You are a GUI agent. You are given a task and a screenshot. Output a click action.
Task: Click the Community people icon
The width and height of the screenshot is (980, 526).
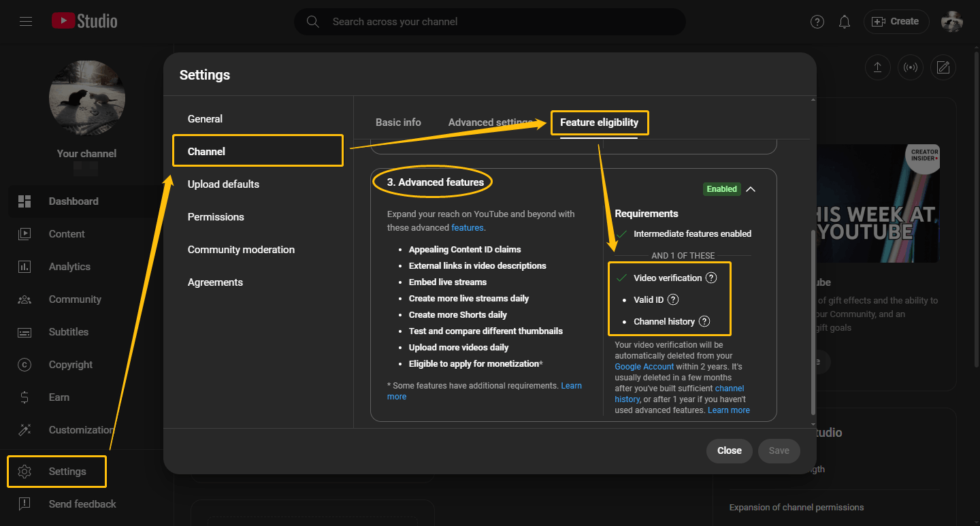(x=24, y=299)
